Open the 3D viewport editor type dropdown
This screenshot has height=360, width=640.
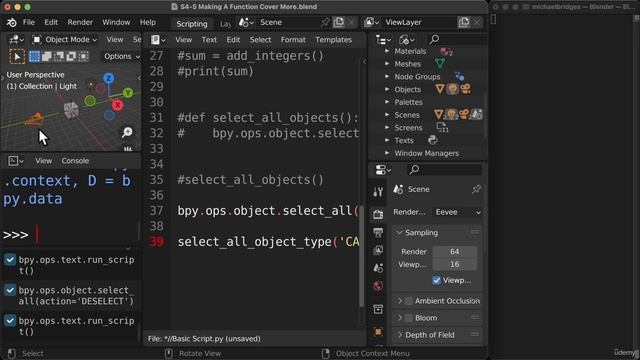point(16,40)
